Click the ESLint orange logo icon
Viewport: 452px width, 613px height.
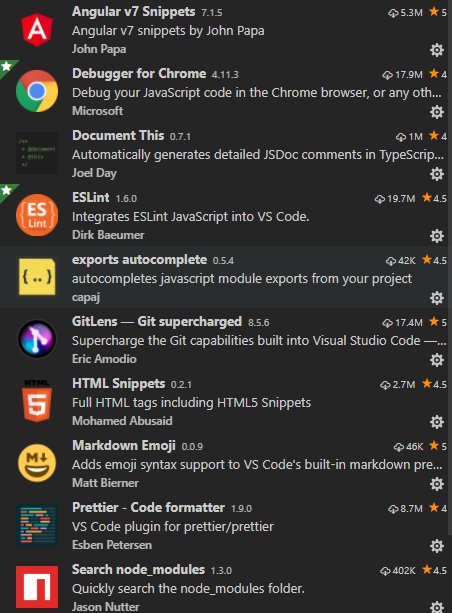37,215
